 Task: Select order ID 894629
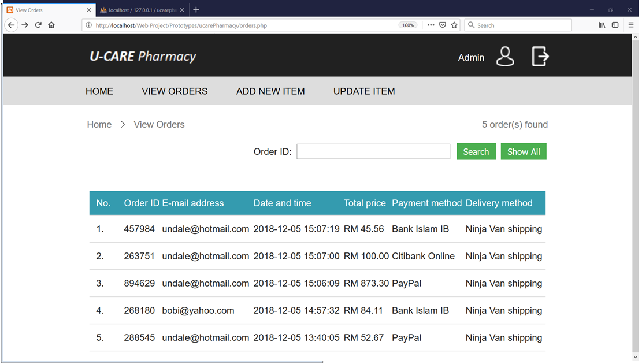(x=139, y=283)
